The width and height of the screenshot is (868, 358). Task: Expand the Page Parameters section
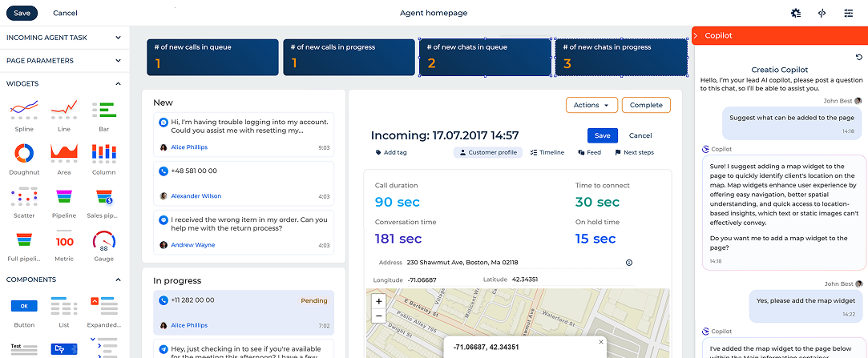118,61
